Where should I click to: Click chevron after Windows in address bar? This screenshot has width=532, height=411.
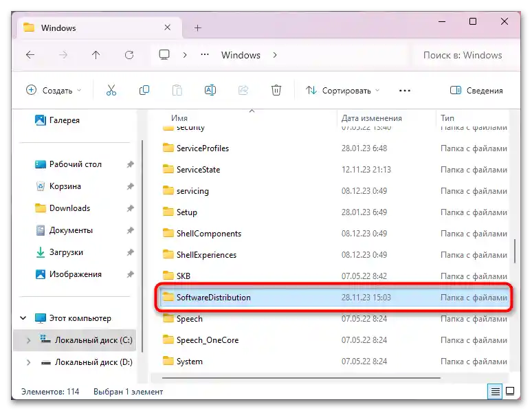(275, 55)
